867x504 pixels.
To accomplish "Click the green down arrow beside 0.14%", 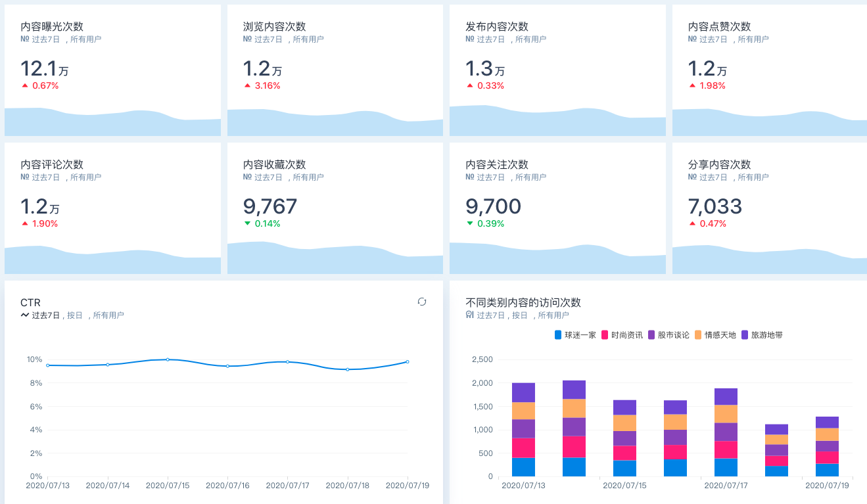I will pyautogui.click(x=248, y=224).
